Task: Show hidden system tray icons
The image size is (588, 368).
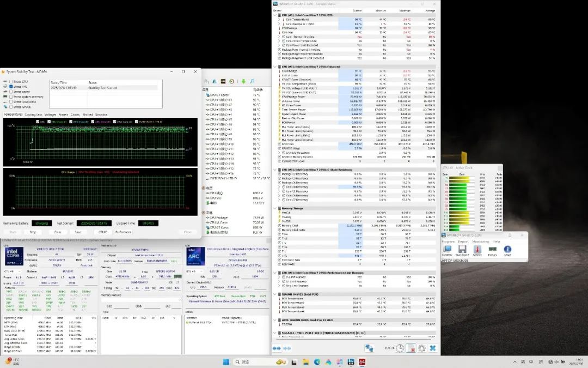Action: coord(514,363)
